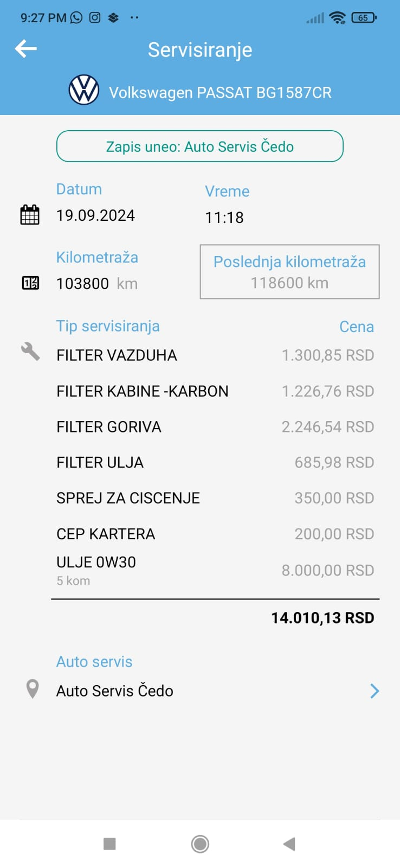
Task: Tap the 103800 km mileage value
Action: (x=97, y=283)
